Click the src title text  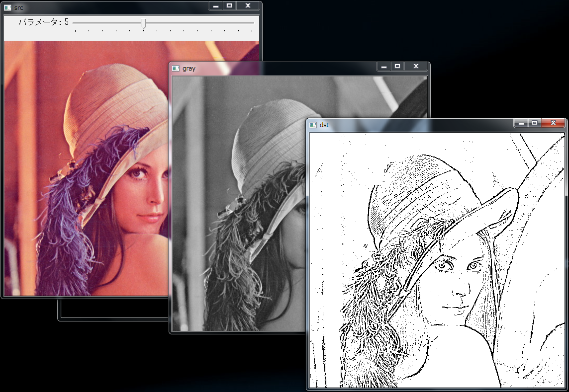[18, 7]
